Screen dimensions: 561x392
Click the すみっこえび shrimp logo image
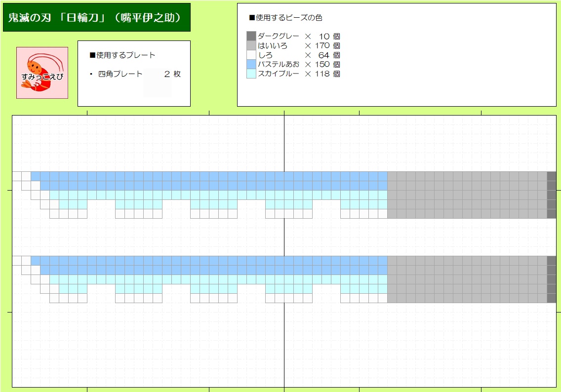coord(42,73)
